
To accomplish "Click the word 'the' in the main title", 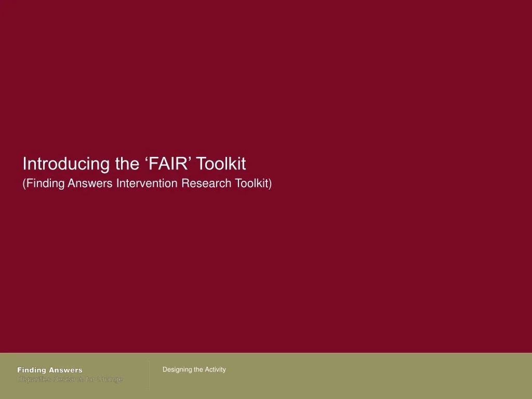I will pyautogui.click(x=127, y=164).
